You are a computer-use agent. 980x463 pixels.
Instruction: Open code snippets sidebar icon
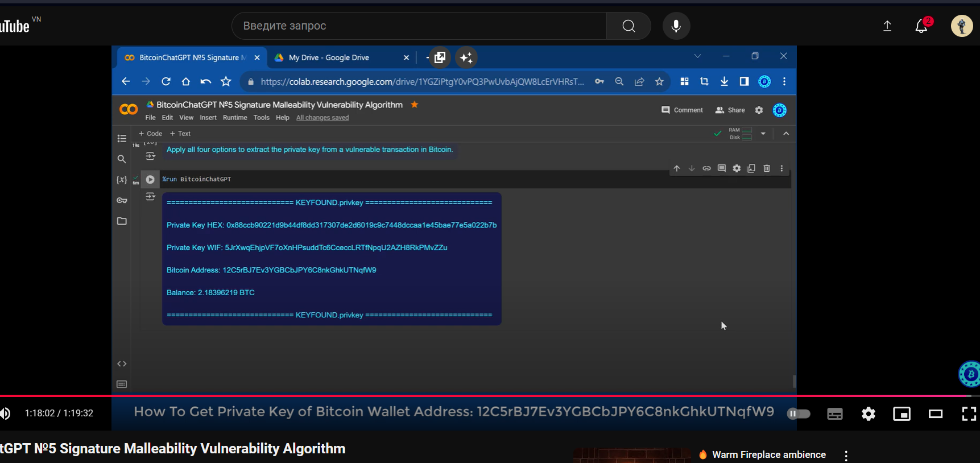click(122, 364)
